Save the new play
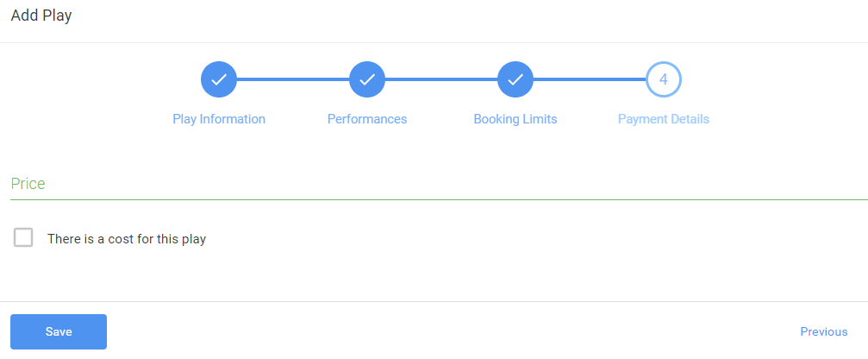This screenshot has width=868, height=359. pyautogui.click(x=59, y=332)
